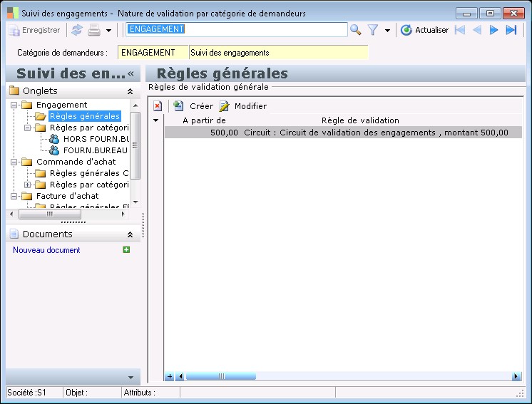The image size is (532, 404).
Task: Click the printer icon
Action: tap(94, 30)
